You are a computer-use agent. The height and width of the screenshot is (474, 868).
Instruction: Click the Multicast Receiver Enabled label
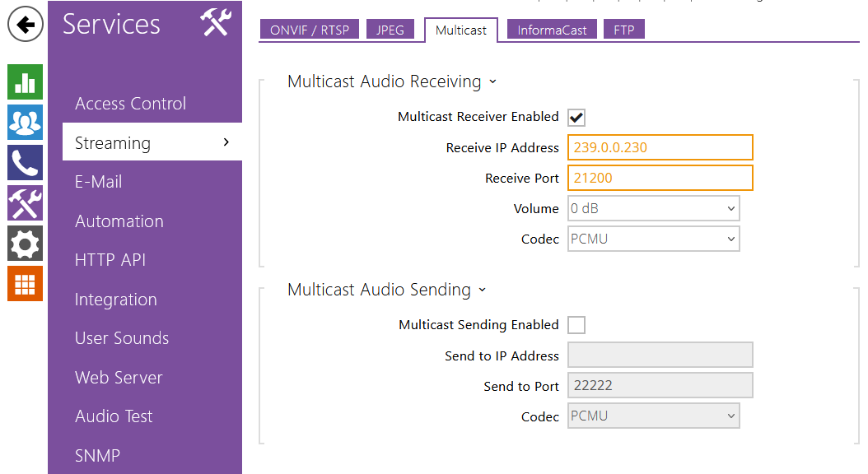tap(478, 117)
